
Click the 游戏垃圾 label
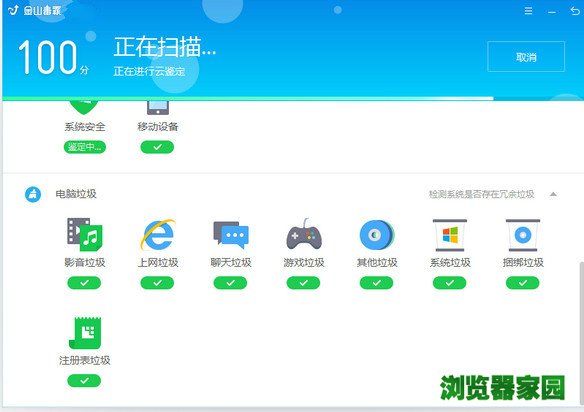[304, 263]
